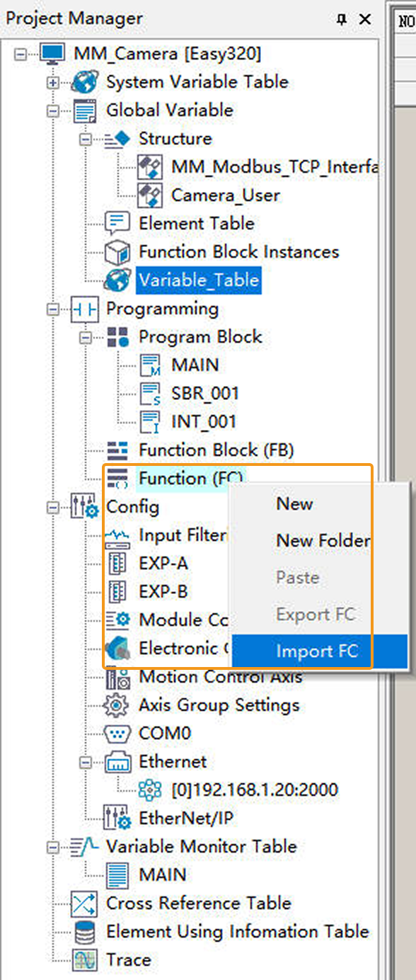416x980 pixels.
Task: Click the Trace waveform icon
Action: pyautogui.click(x=85, y=960)
